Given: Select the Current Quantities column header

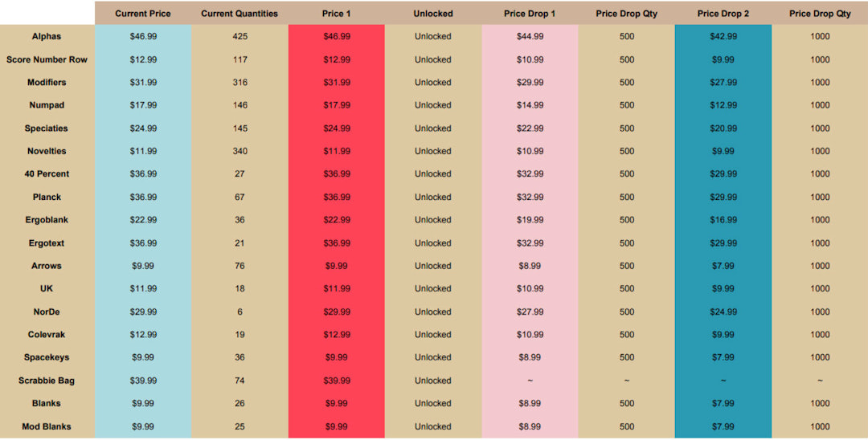Looking at the screenshot, I should point(240,14).
